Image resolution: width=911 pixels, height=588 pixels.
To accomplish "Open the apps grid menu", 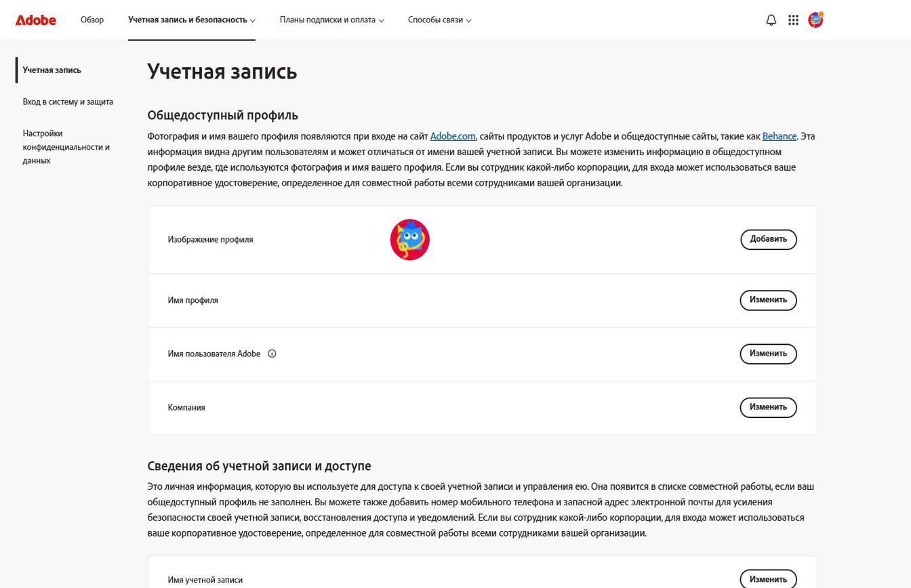I will [793, 20].
